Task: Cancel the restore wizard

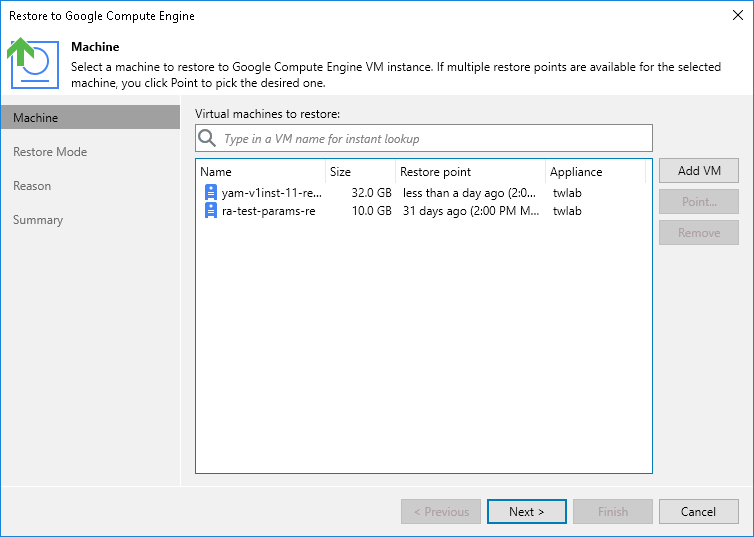Action: click(x=699, y=512)
